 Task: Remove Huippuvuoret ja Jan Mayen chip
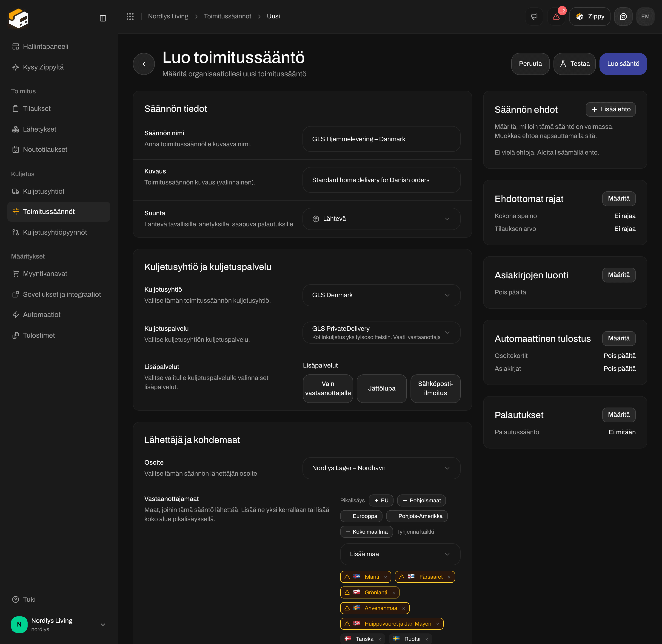[437, 624]
